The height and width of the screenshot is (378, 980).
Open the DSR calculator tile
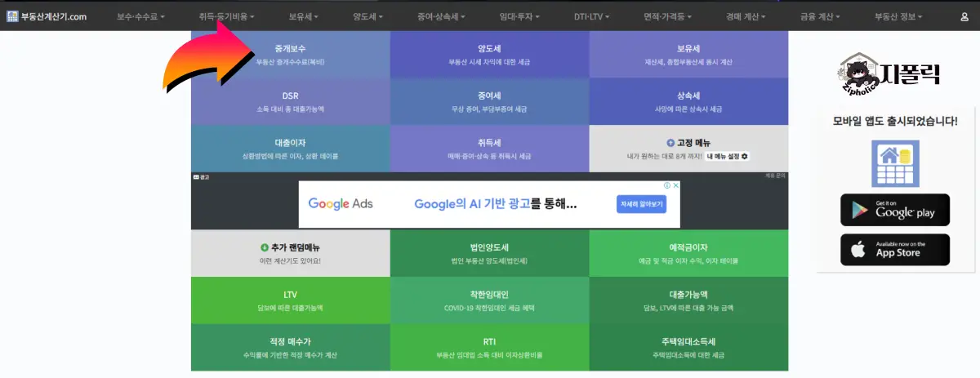point(290,101)
